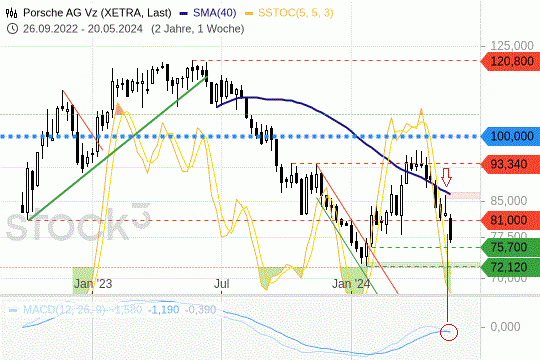Select the SSTOC(5, 5, 3) indicator label
Screen dimensions: 540x360
point(296,13)
